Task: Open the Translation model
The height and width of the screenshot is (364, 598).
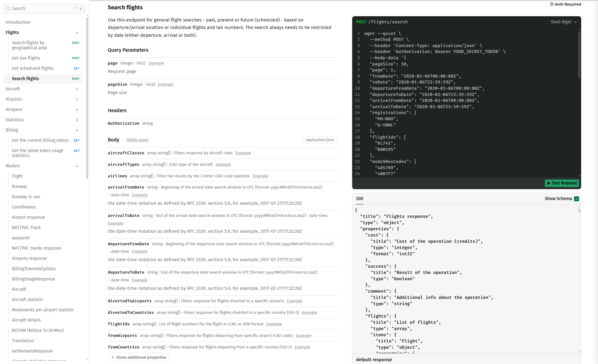Action: click(23, 341)
